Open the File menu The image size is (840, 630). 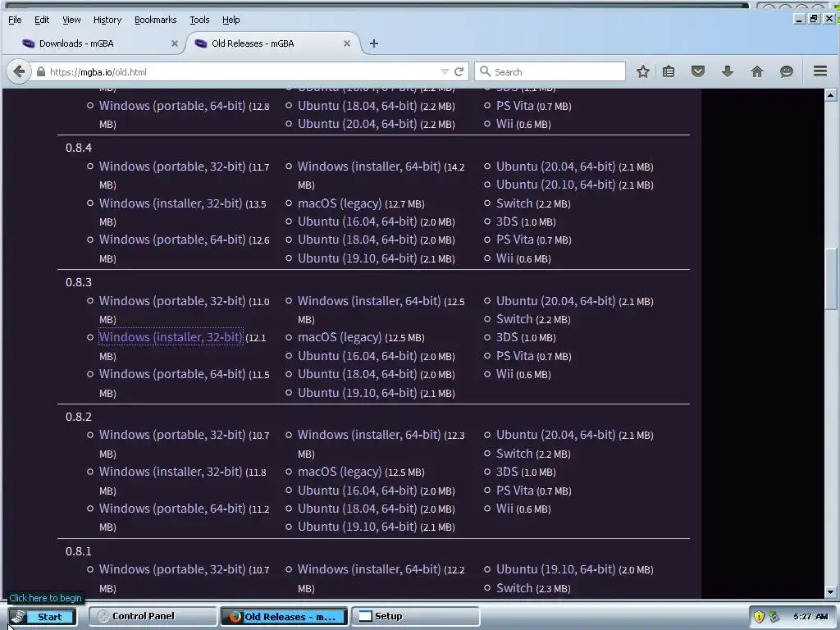(x=15, y=20)
